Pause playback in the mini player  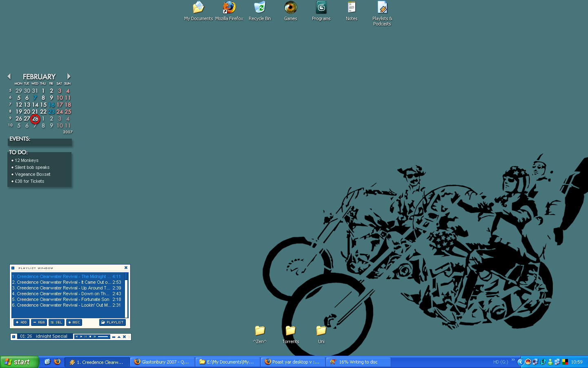coord(86,337)
